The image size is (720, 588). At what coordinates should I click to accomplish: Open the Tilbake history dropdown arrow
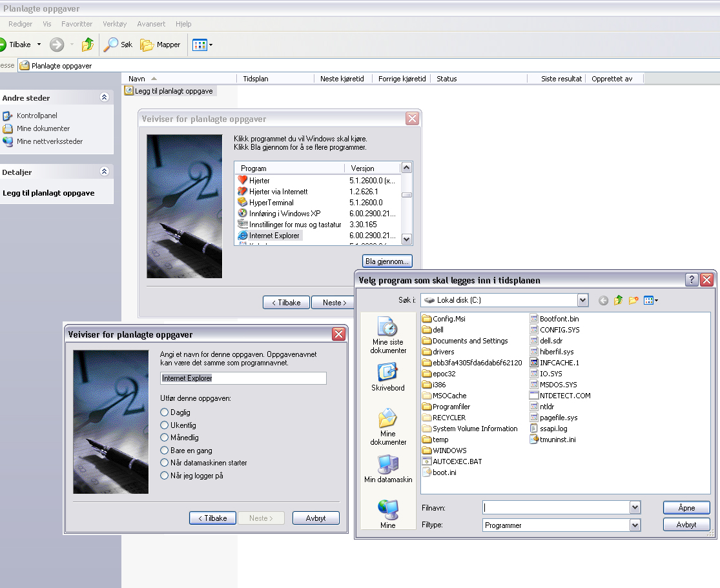click(x=39, y=45)
